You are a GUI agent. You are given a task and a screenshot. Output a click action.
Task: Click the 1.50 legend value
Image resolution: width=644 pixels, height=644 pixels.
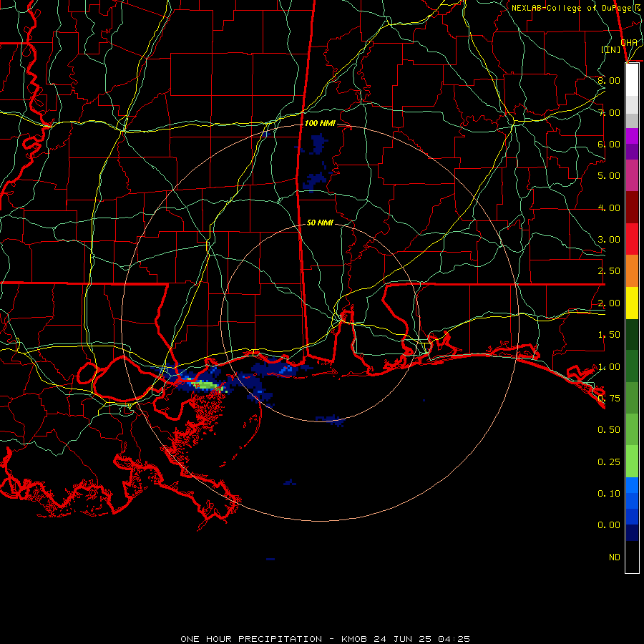click(x=609, y=335)
